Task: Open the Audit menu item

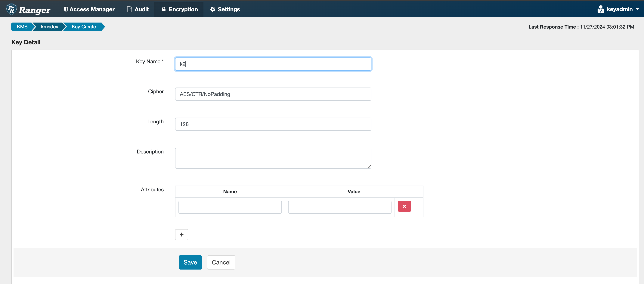Action: pos(141,9)
